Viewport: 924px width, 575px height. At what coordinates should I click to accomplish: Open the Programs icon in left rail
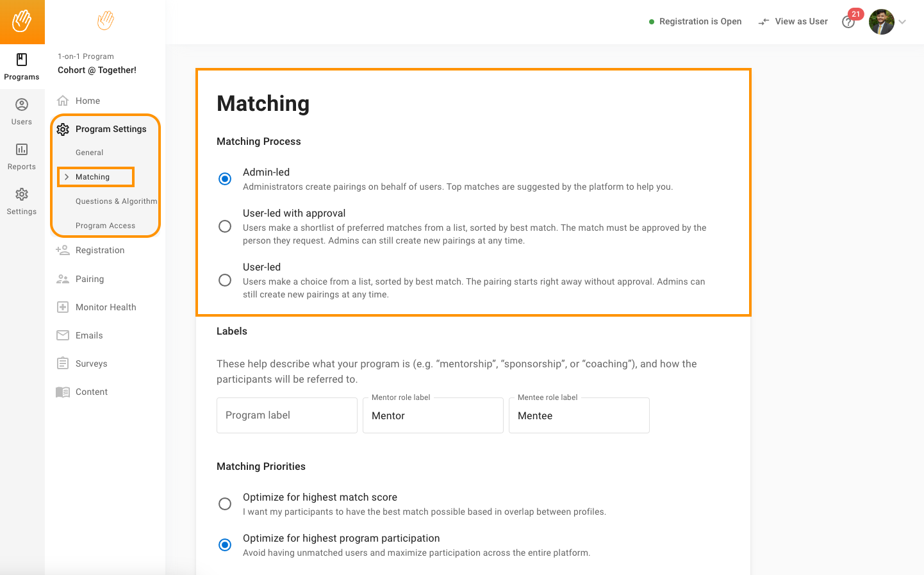(x=22, y=60)
